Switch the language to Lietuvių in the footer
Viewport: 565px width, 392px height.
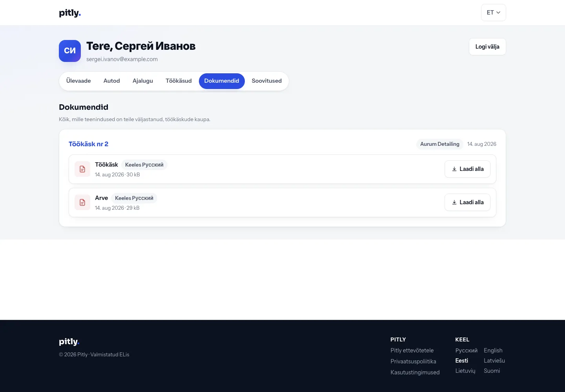click(465, 371)
